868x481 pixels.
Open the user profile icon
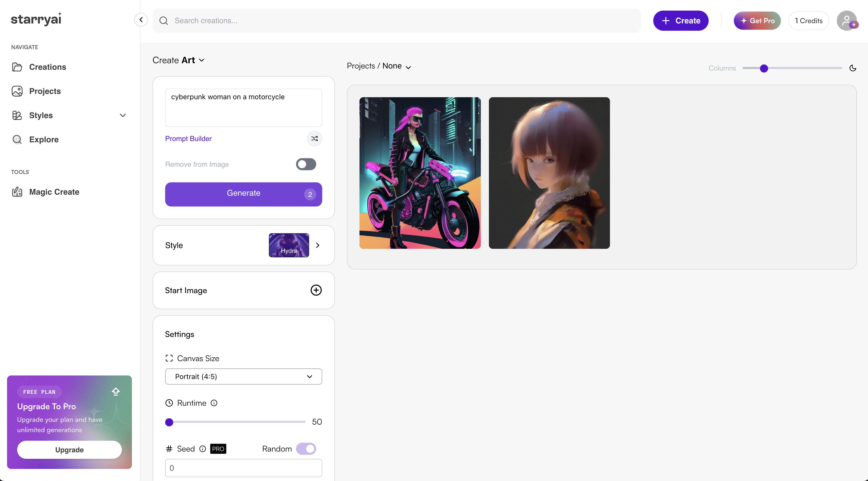click(x=847, y=21)
